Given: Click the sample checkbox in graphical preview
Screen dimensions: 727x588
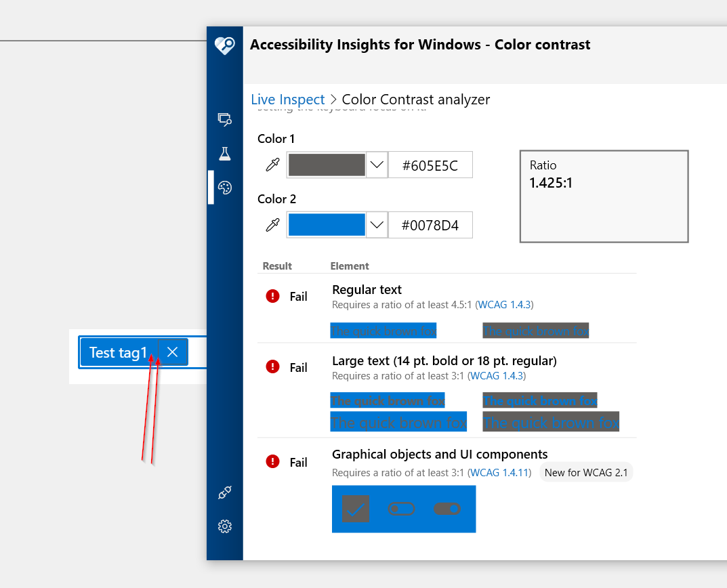Looking at the screenshot, I should (x=356, y=509).
